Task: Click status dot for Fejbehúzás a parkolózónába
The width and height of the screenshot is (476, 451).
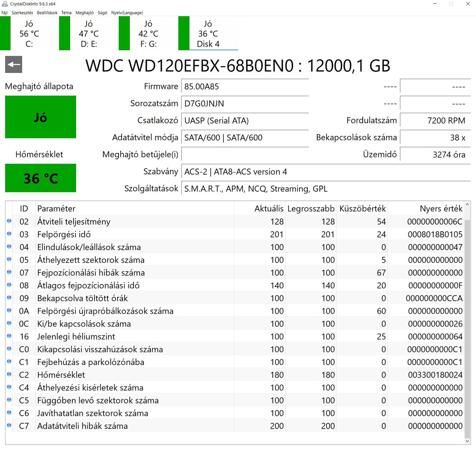Action: coord(9,361)
